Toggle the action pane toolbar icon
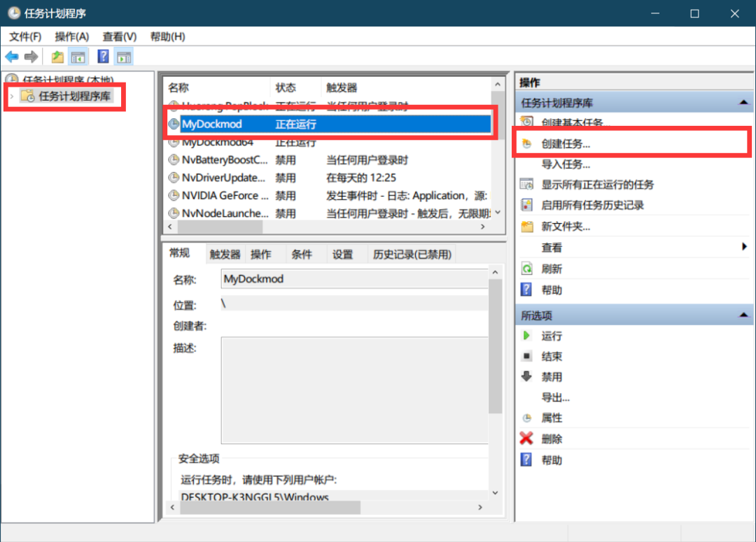This screenshot has height=542, width=756. click(x=123, y=57)
